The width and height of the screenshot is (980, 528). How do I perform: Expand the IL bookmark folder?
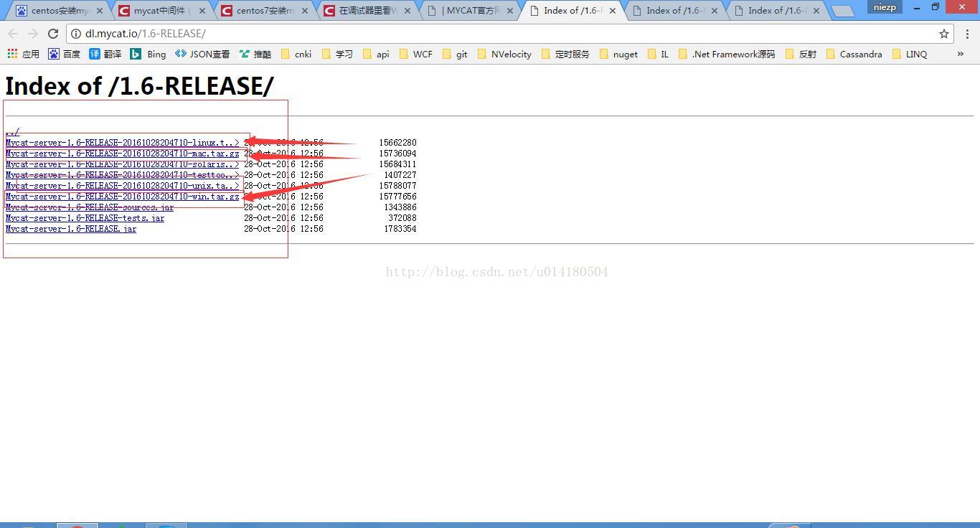[657, 54]
